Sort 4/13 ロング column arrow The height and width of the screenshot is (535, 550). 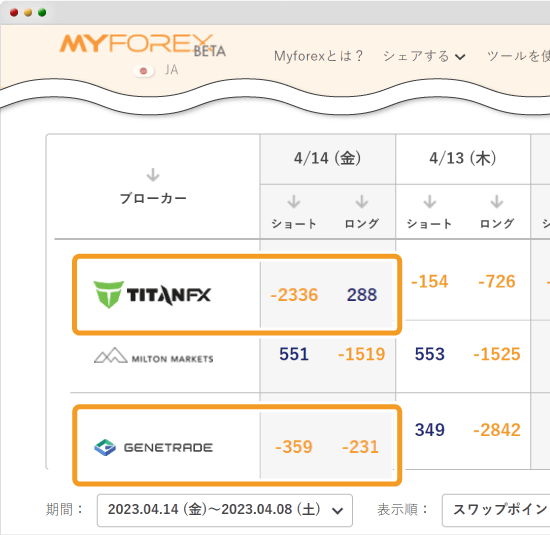[x=497, y=202]
